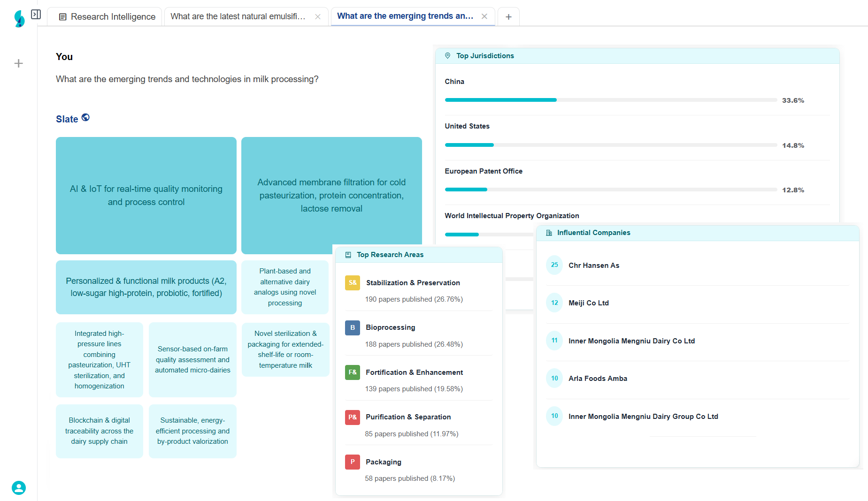Close the natural emulsifiers tab
The image size is (868, 501).
(318, 16)
